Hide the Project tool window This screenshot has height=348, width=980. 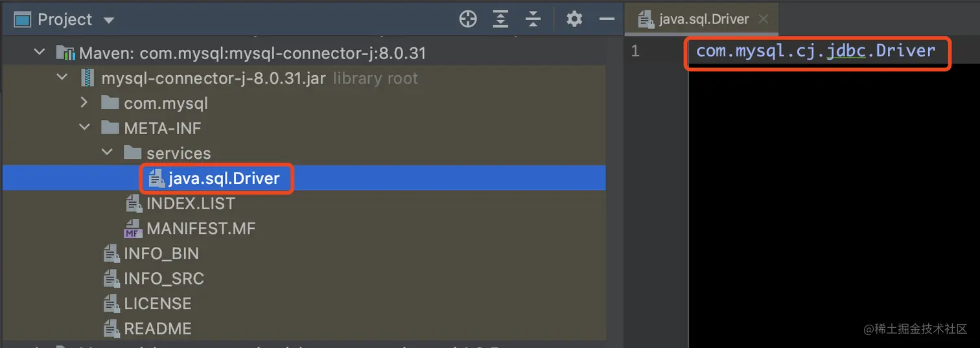point(607,19)
